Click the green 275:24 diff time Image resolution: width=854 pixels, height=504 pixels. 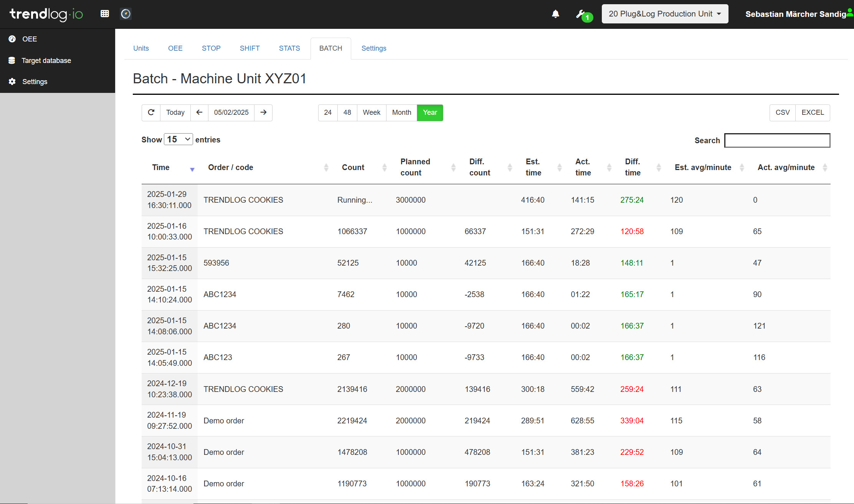coord(632,200)
